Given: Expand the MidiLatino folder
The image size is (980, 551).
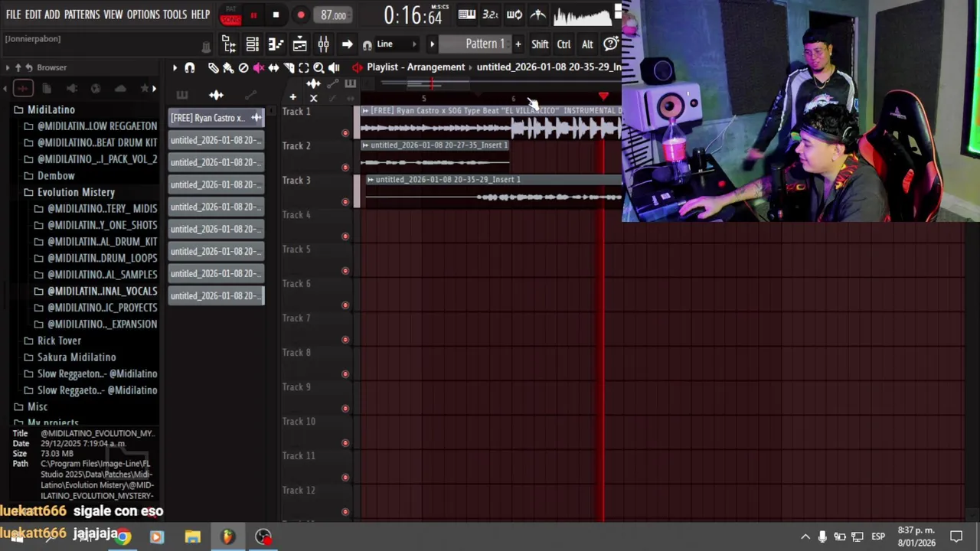Looking at the screenshot, I should 51,109.
